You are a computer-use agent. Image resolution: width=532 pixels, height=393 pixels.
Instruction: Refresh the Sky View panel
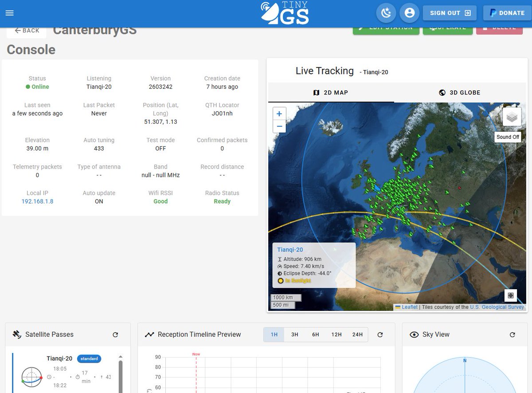pyautogui.click(x=512, y=334)
